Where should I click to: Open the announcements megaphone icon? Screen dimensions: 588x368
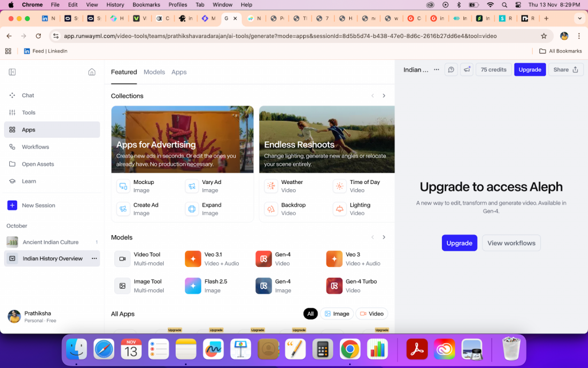point(467,70)
